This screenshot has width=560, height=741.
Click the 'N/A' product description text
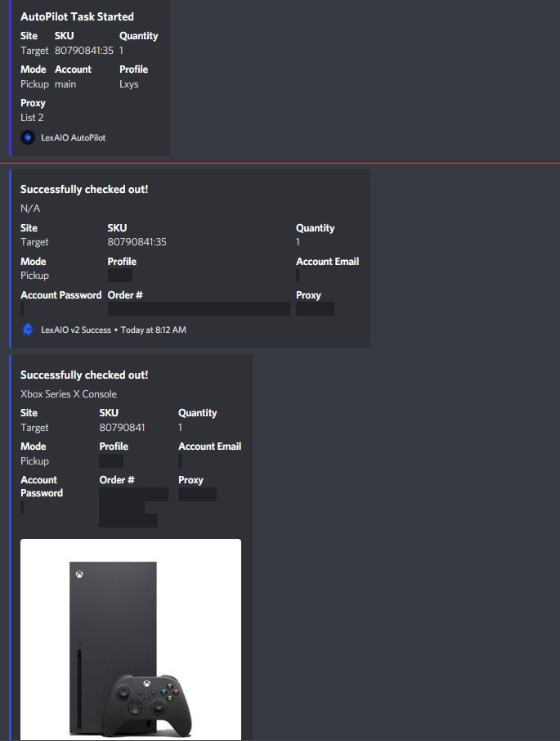pyautogui.click(x=30, y=209)
